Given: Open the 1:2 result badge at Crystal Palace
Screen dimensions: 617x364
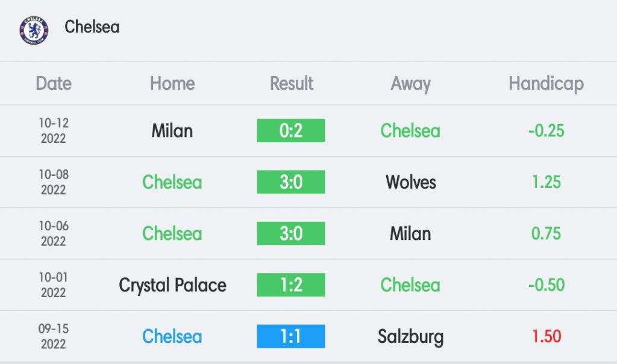Looking at the screenshot, I should click(x=291, y=284).
